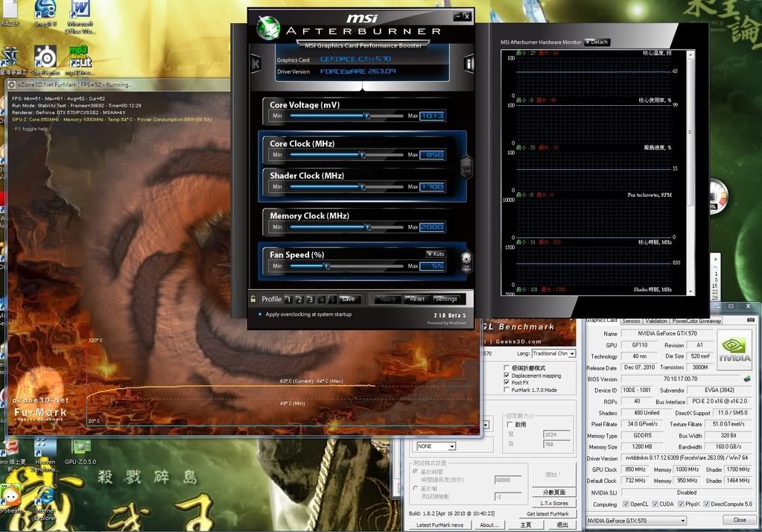Click the About... button in FurMark
Image resolution: width=762 pixels, height=532 pixels.
pyautogui.click(x=489, y=525)
